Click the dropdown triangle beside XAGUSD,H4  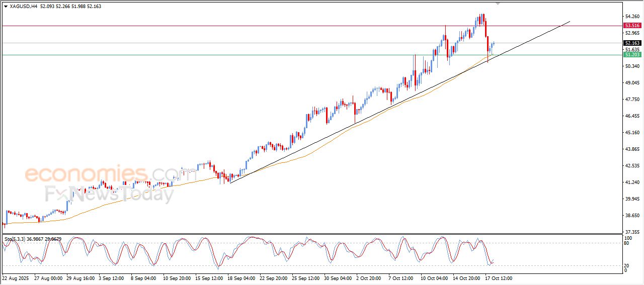coord(6,7)
